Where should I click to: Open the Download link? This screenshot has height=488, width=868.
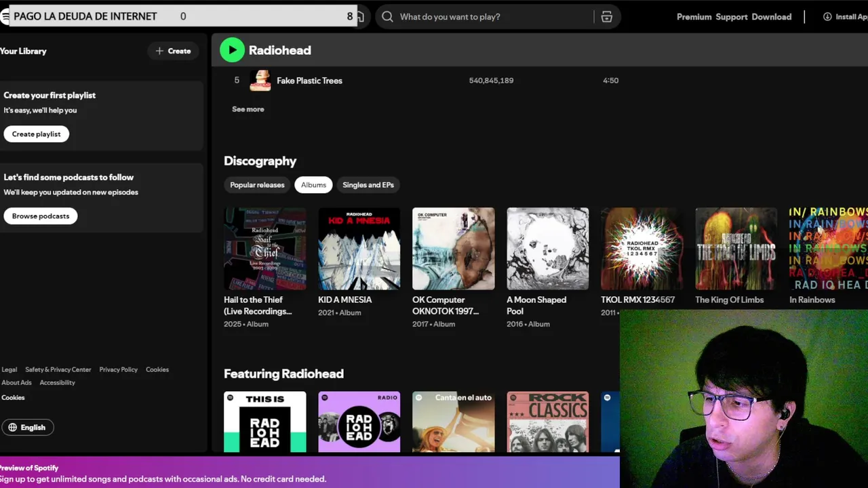tap(772, 17)
